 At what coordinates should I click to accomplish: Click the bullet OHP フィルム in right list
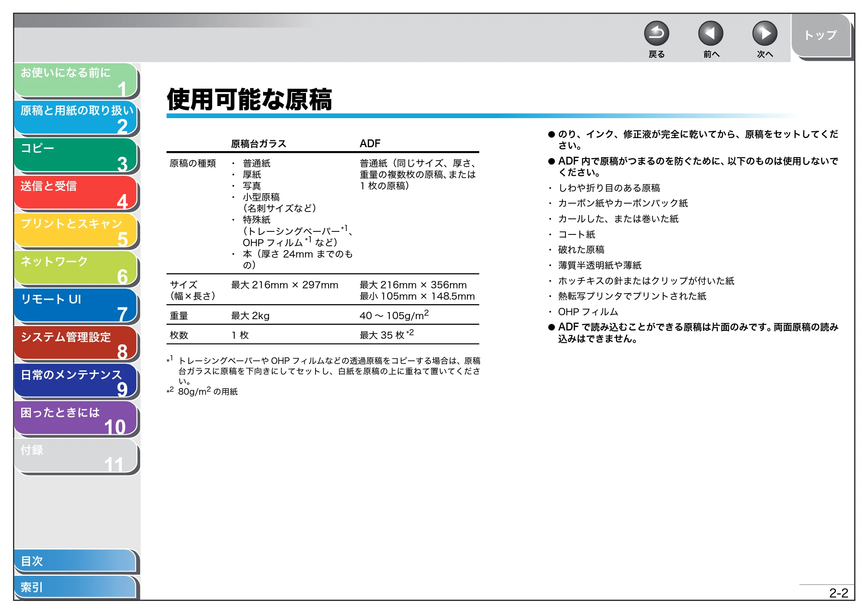pyautogui.click(x=588, y=312)
